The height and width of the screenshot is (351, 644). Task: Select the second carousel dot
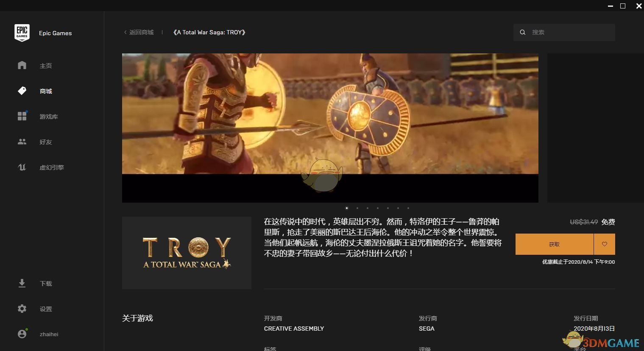(357, 208)
